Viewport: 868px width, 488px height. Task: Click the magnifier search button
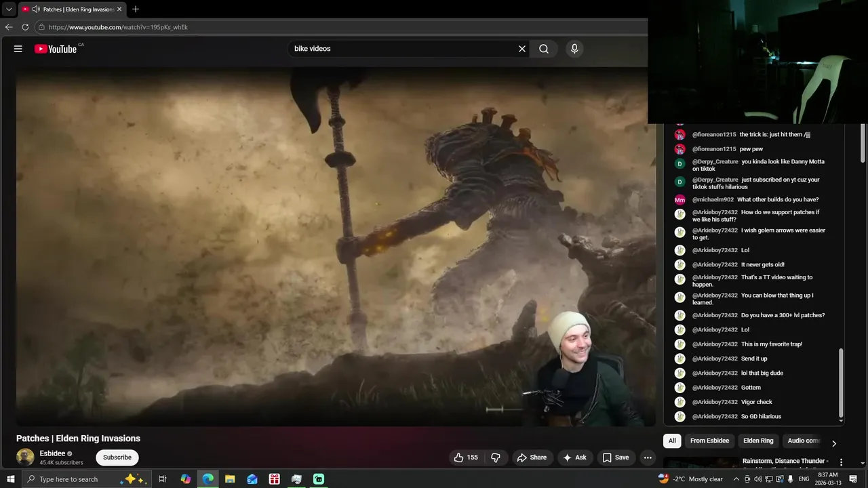544,49
